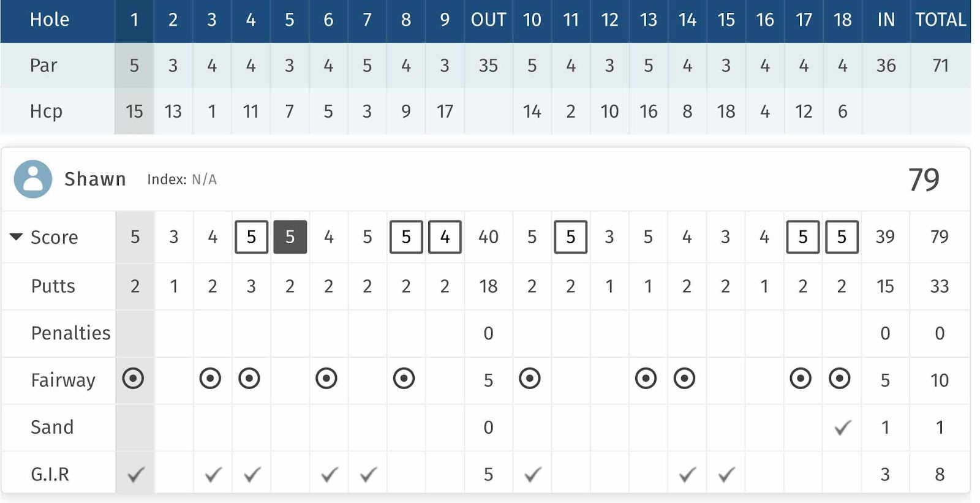The height and width of the screenshot is (503, 980).
Task: Click the Index N/A label
Action: pos(182,180)
